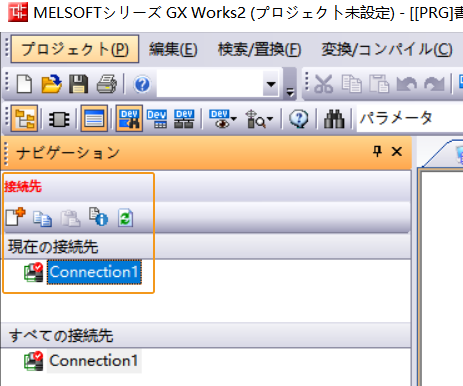This screenshot has height=386, width=463.
Task: Click the empty help search combo box
Action: (210, 84)
